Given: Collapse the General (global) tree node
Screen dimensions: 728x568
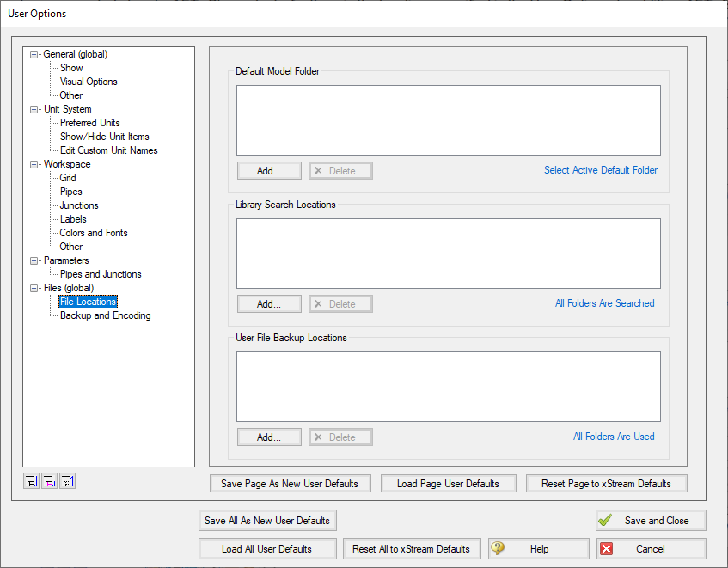Looking at the screenshot, I should coord(34,55).
